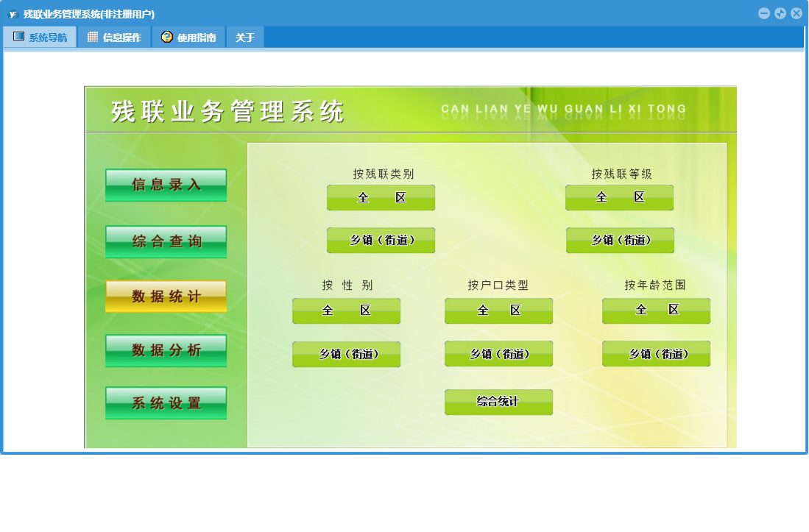Click the 按性别 heading text
Viewport: 809px width, 532px height.
tap(347, 285)
